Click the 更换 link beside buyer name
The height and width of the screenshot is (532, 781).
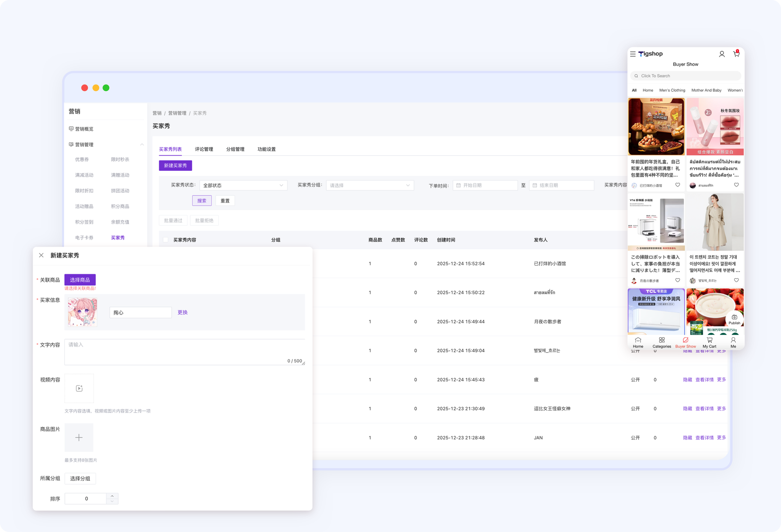pos(183,312)
